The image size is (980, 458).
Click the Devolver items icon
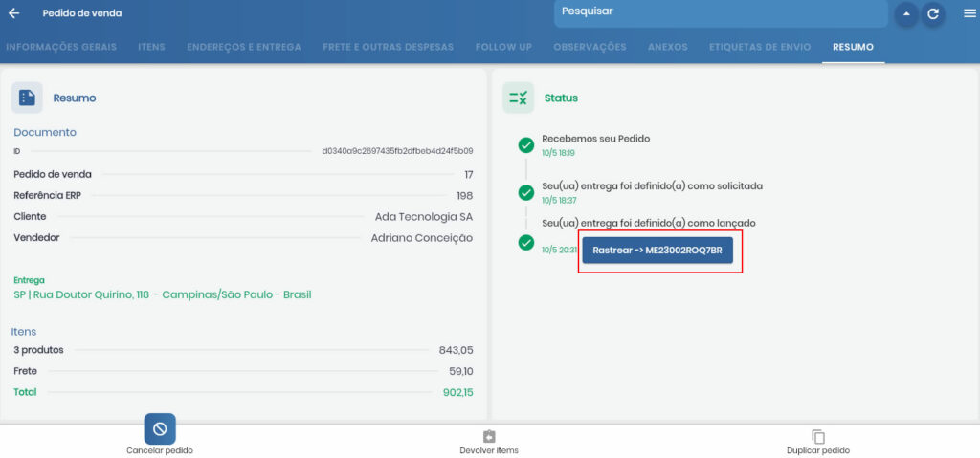pos(489,436)
